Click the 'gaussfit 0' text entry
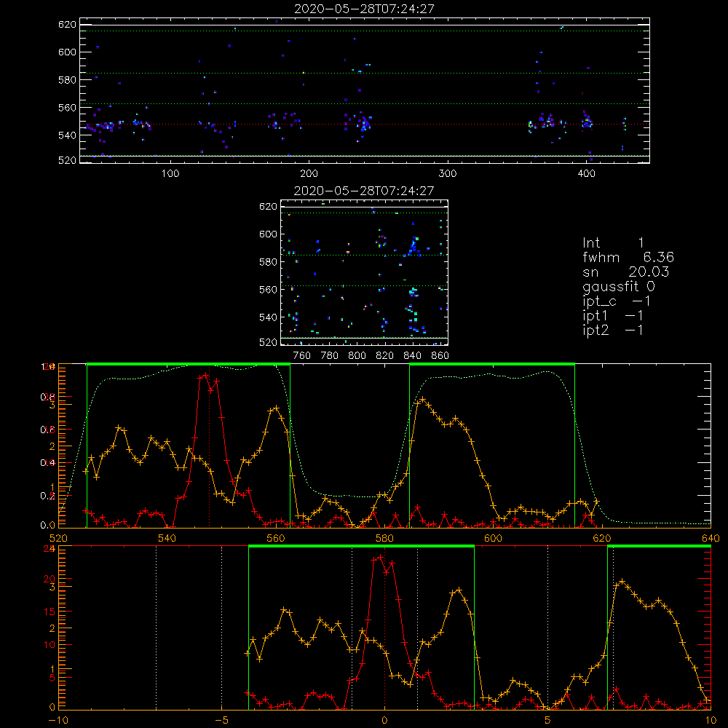 (618, 286)
